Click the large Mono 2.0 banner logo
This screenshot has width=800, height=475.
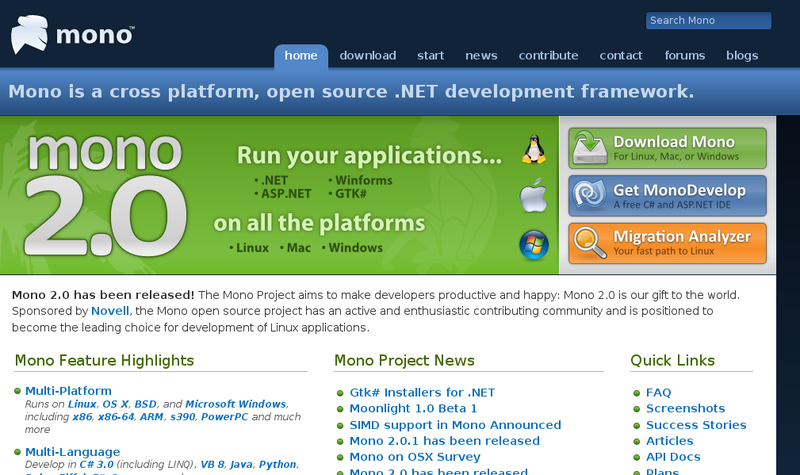105,195
